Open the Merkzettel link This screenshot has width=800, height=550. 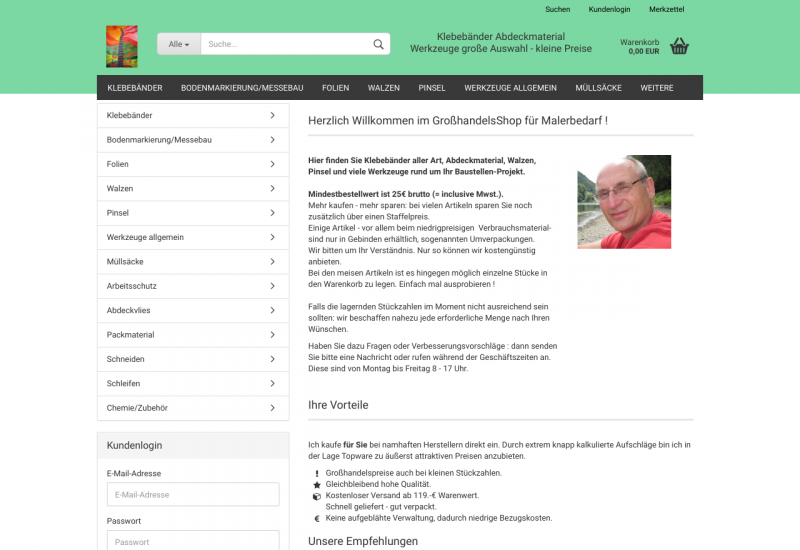666,9
